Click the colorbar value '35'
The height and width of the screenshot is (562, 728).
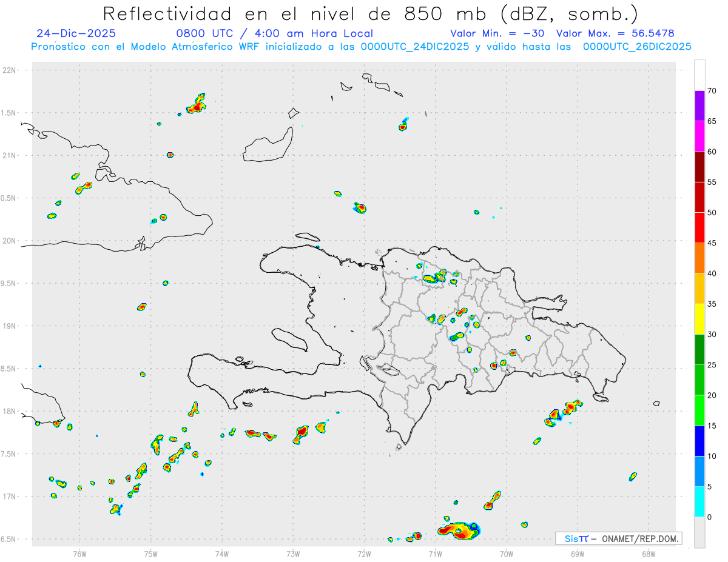click(x=712, y=304)
